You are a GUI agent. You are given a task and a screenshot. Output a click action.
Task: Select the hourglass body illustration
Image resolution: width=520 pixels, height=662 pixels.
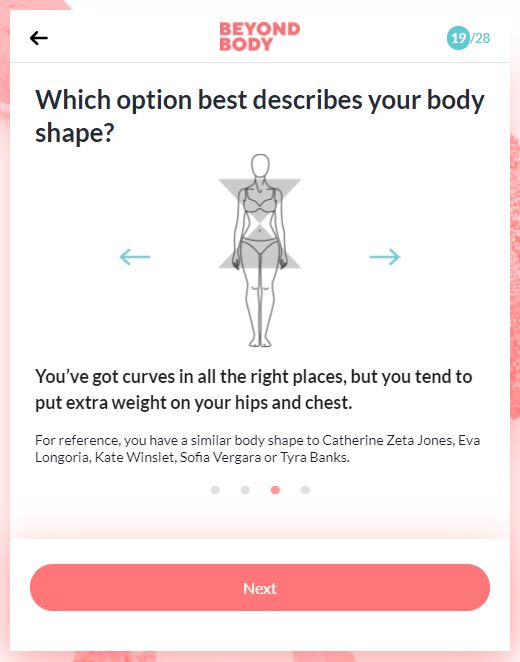coord(260,250)
